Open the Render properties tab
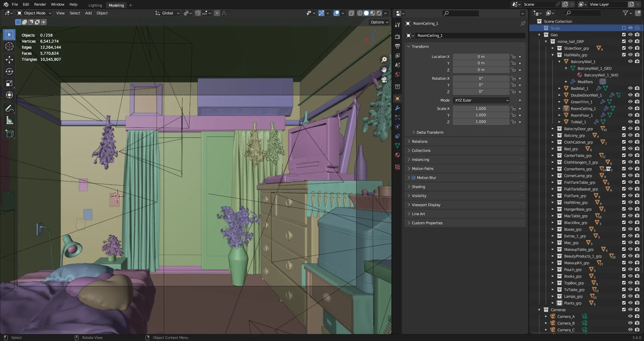 click(397, 37)
